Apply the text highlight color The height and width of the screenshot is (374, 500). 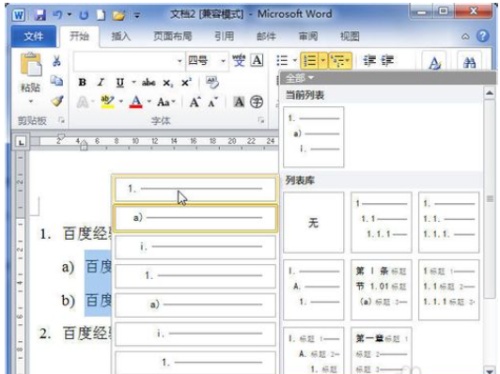pyautogui.click(x=107, y=102)
